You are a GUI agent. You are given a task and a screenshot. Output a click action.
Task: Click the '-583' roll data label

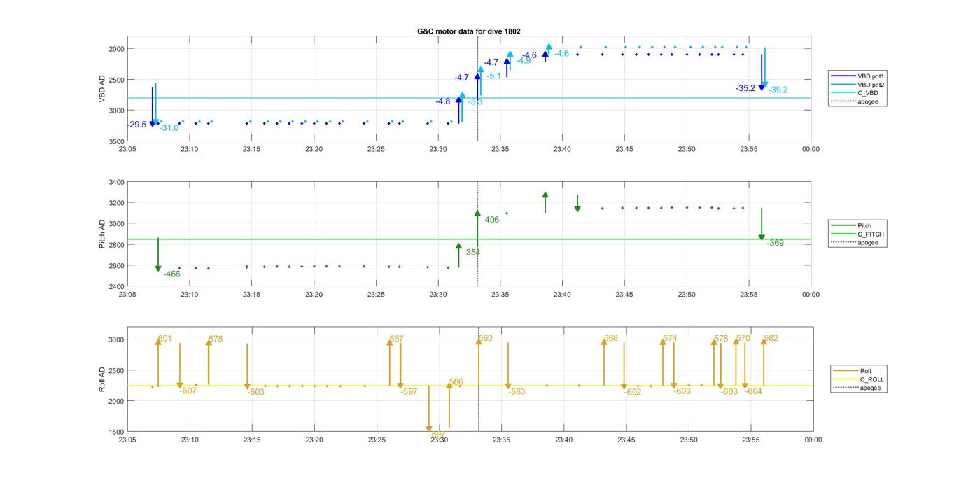tap(517, 392)
